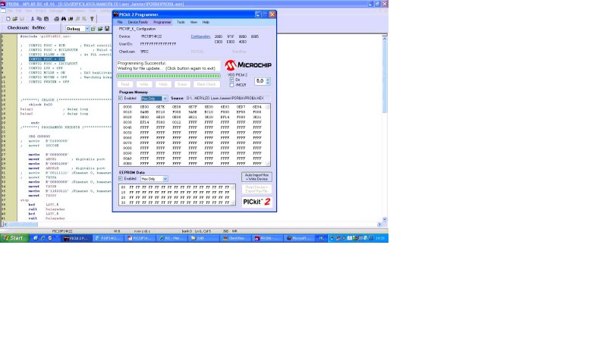Click Read Device + Export Hex File button

click(256, 189)
